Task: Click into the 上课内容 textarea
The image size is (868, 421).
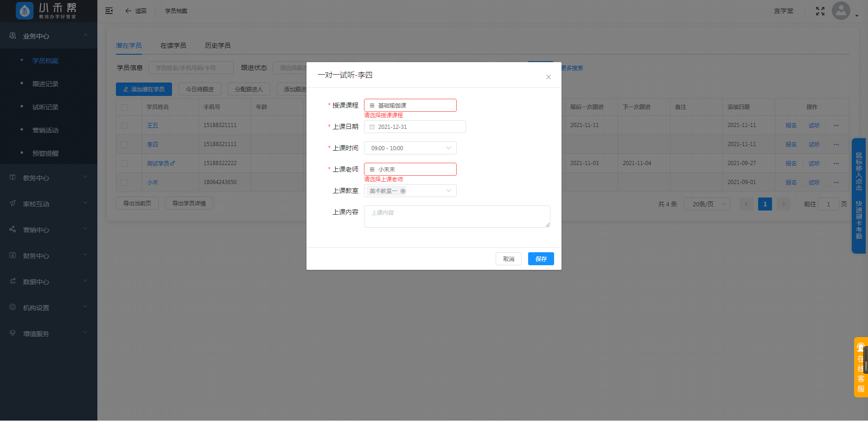Action: [457, 217]
